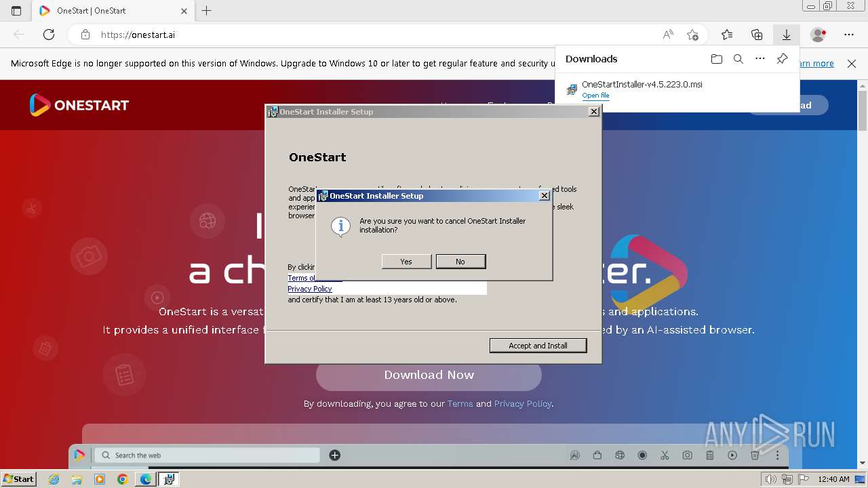This screenshot has width=868, height=488.
Task: Open more options in Downloads panel
Action: click(x=760, y=59)
